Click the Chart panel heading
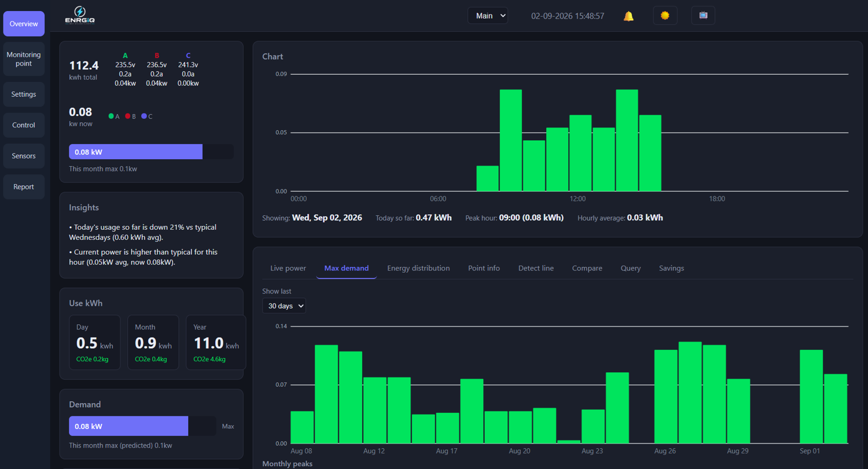The height and width of the screenshot is (469, 868). click(273, 56)
